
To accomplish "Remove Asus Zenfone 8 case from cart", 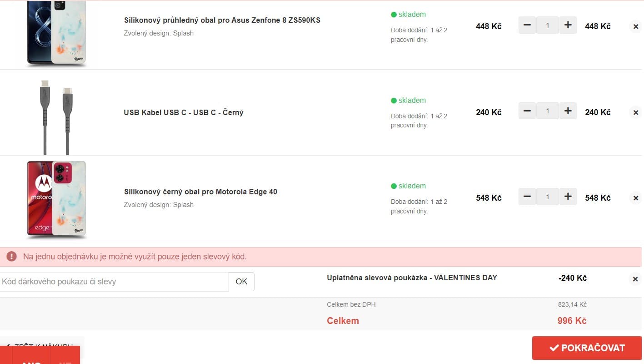I will [x=635, y=26].
